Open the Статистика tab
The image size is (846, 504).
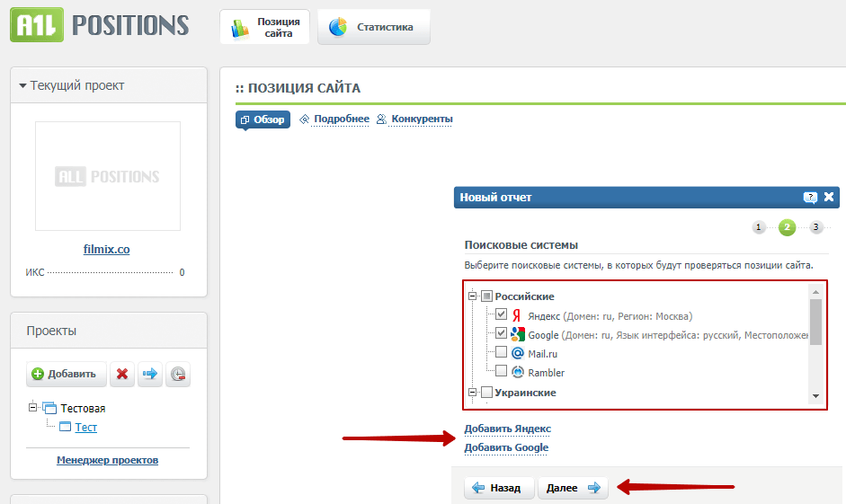coord(374,27)
